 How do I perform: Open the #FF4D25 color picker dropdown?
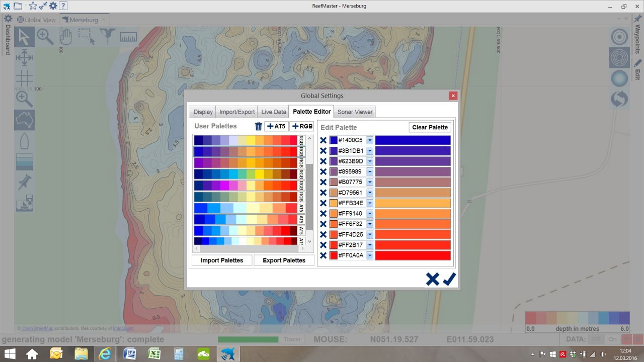click(x=370, y=234)
